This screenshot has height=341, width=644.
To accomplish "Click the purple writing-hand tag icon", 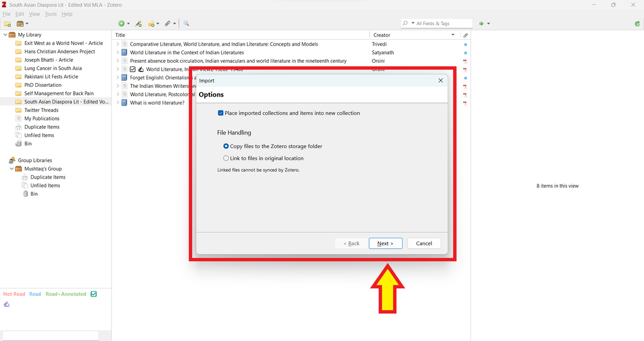I will point(6,304).
